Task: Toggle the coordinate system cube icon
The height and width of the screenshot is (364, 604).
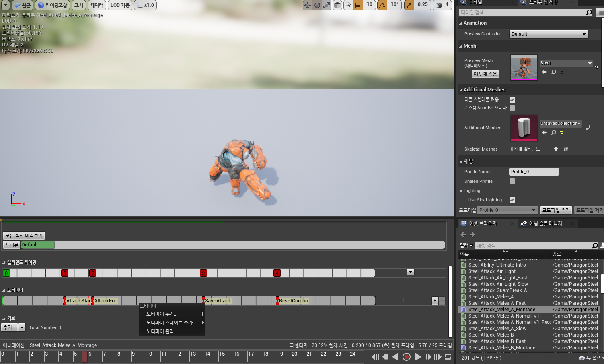Action: click(337, 5)
